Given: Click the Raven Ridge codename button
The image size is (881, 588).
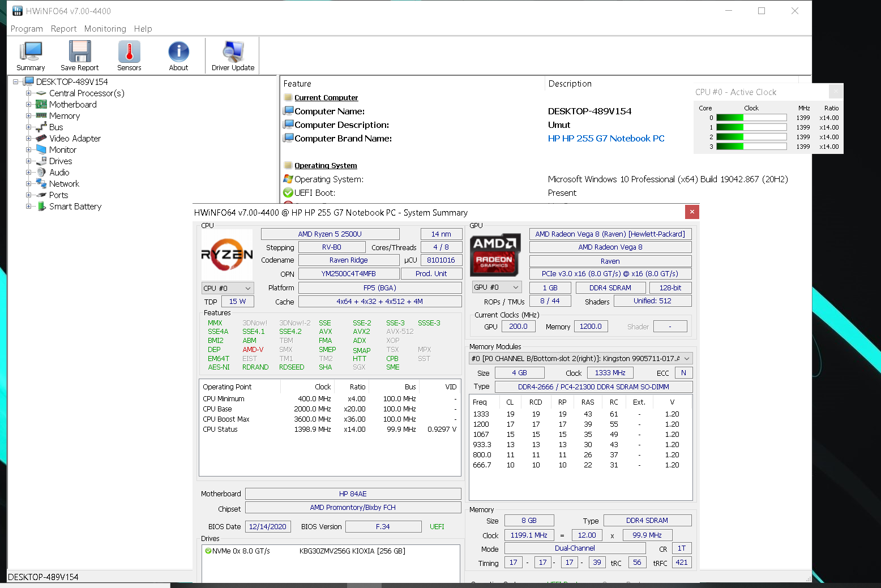Looking at the screenshot, I should pyautogui.click(x=349, y=260).
